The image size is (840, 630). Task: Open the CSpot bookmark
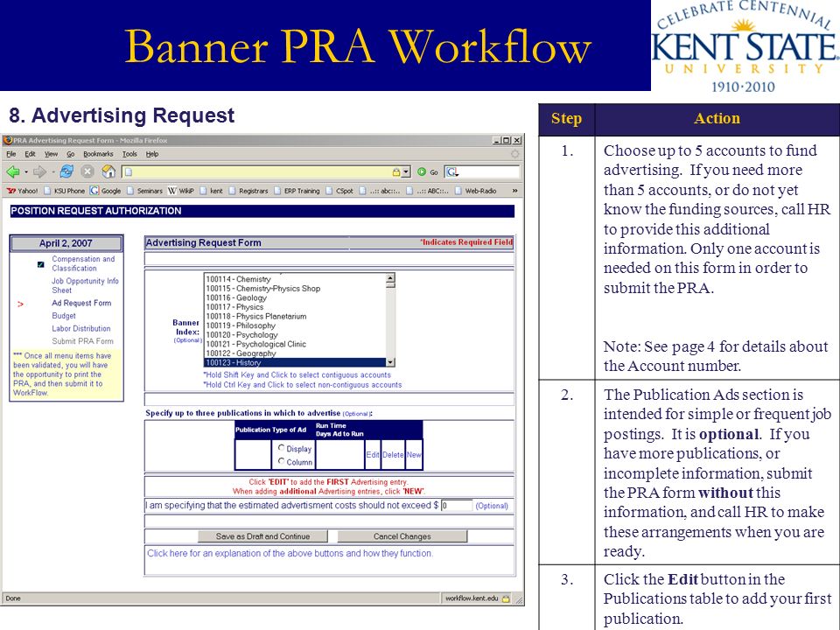(x=339, y=191)
